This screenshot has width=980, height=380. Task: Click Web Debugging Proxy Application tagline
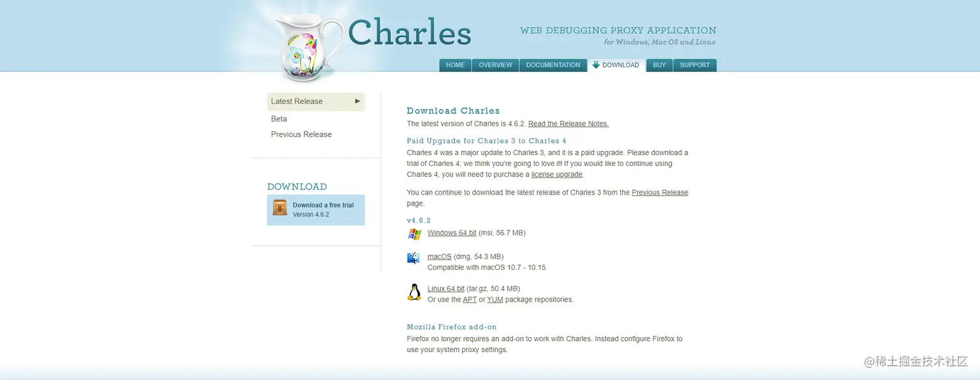618,30
